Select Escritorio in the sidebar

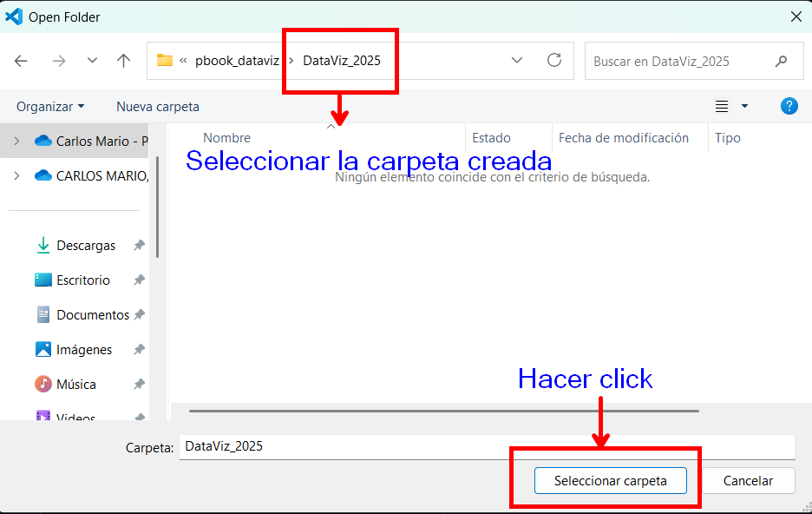(73, 280)
